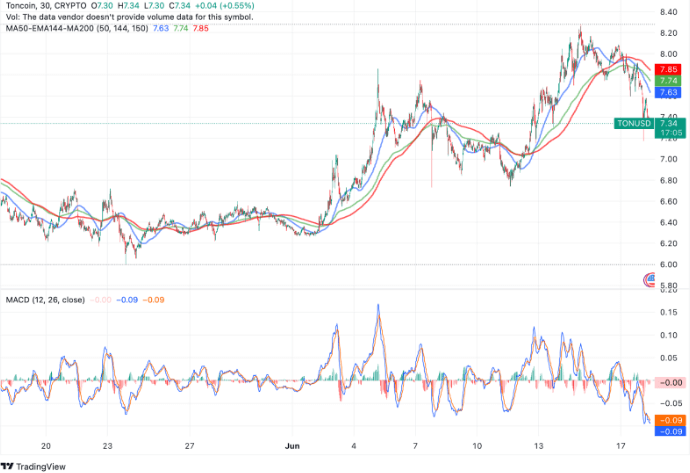690x473 pixels.
Task: Click the 6.20 price axis label
Action: pyautogui.click(x=668, y=243)
